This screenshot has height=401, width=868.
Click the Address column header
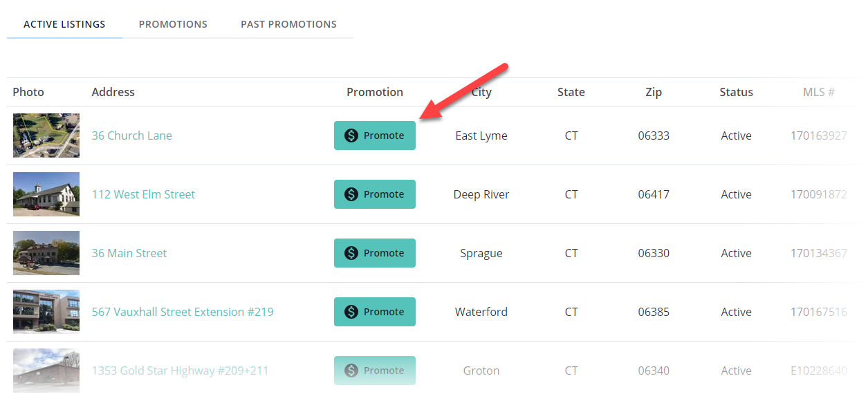click(x=113, y=92)
